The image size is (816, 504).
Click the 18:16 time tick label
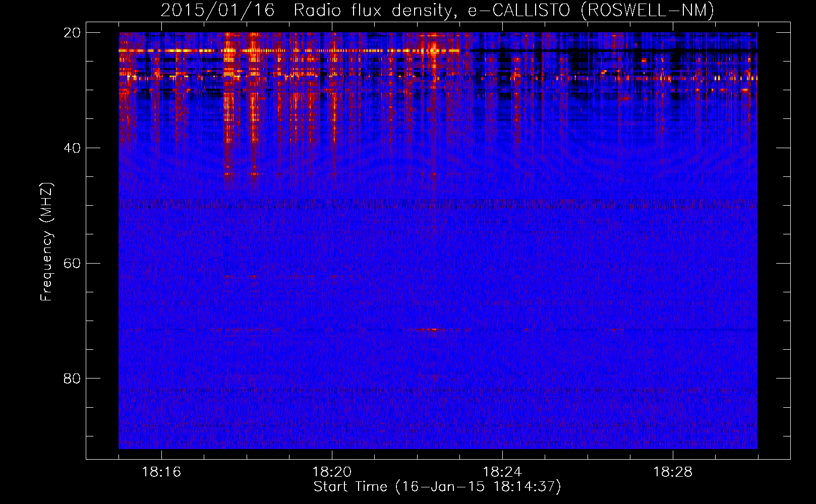click(161, 472)
